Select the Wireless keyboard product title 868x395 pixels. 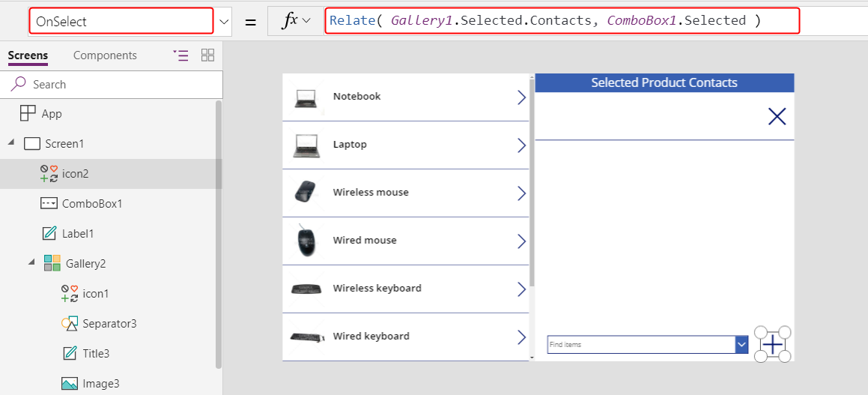click(377, 288)
